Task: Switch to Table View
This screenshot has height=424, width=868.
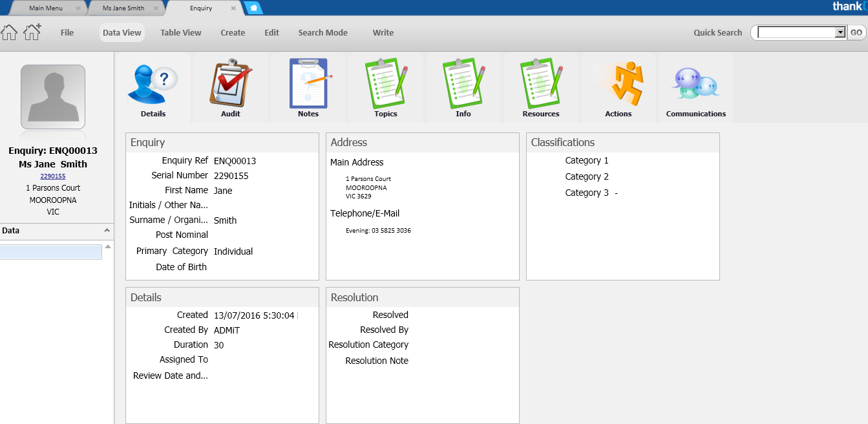Action: [x=181, y=33]
